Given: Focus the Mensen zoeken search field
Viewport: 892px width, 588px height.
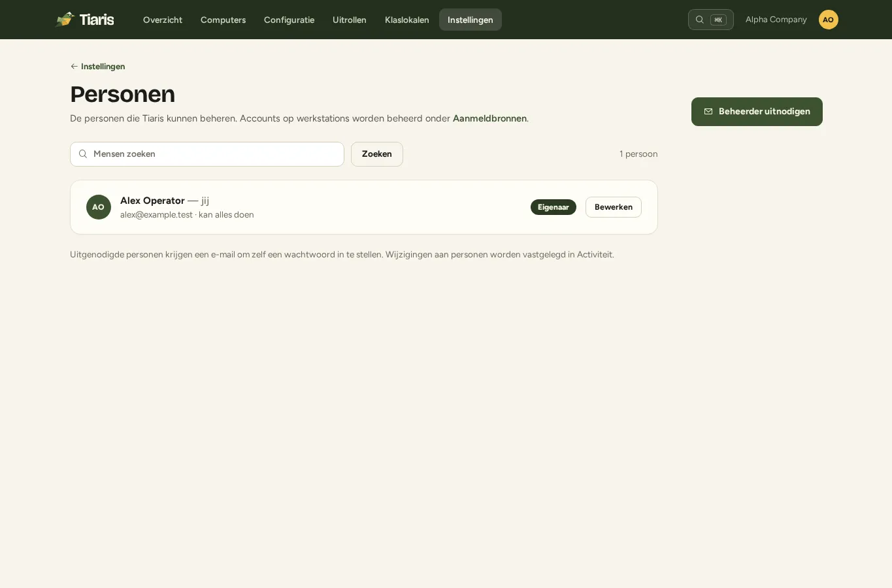Looking at the screenshot, I should click(207, 154).
